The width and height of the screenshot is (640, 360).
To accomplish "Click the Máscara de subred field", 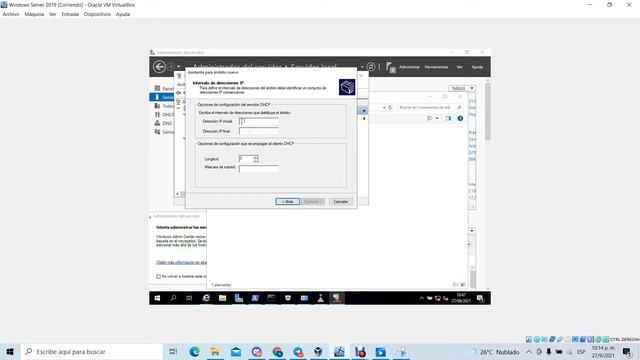I will point(259,168).
